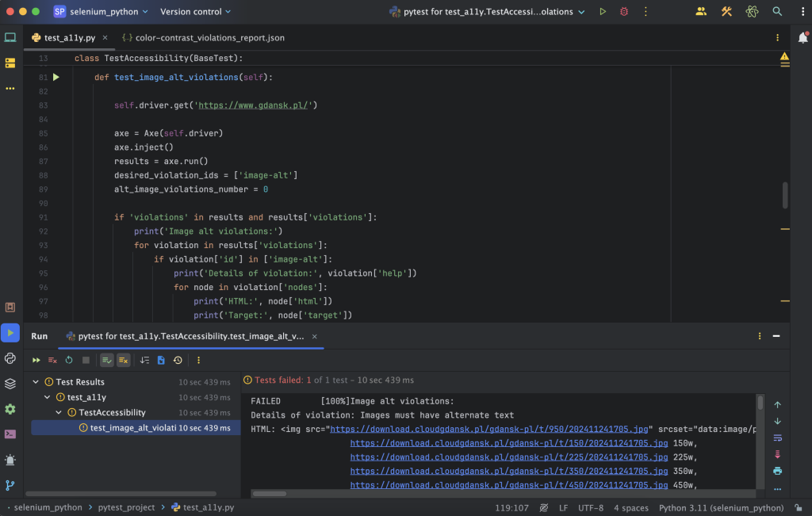
Task: Rerun failed tests button in Run toolbar
Action: [x=53, y=360]
